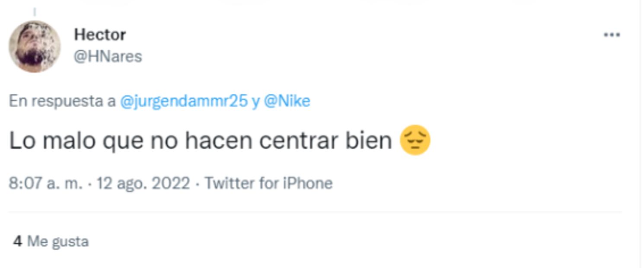Open Hector's profile avatar picture
This screenshot has height=268, width=644.
tap(35, 47)
